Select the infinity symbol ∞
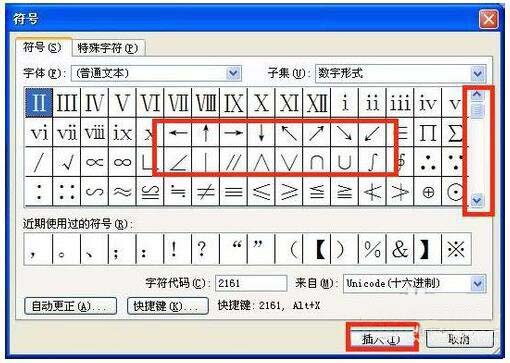 click(x=122, y=162)
